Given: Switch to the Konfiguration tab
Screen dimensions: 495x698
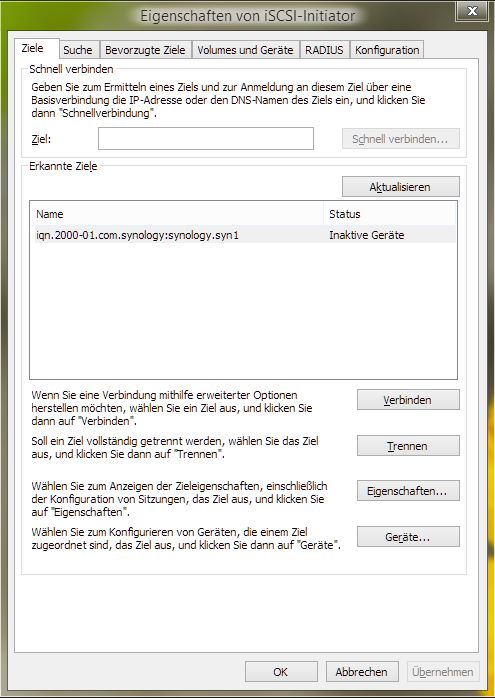Looking at the screenshot, I should click(387, 50).
